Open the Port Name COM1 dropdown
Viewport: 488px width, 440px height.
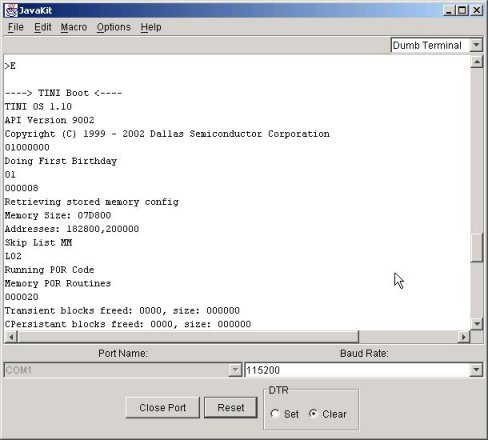[x=123, y=370]
